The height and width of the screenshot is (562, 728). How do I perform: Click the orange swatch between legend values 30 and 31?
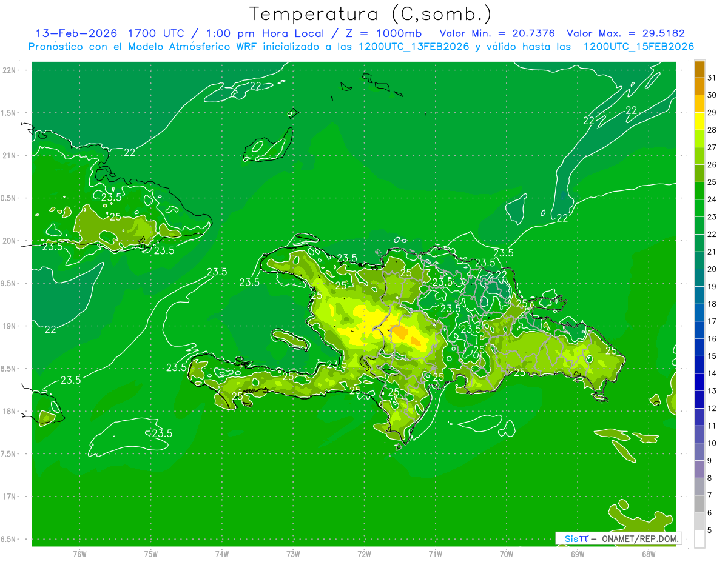click(699, 87)
